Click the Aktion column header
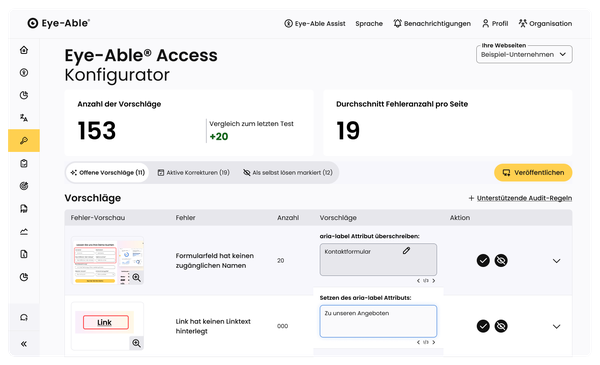Viewport: 600px width, 365px height. 460,218
